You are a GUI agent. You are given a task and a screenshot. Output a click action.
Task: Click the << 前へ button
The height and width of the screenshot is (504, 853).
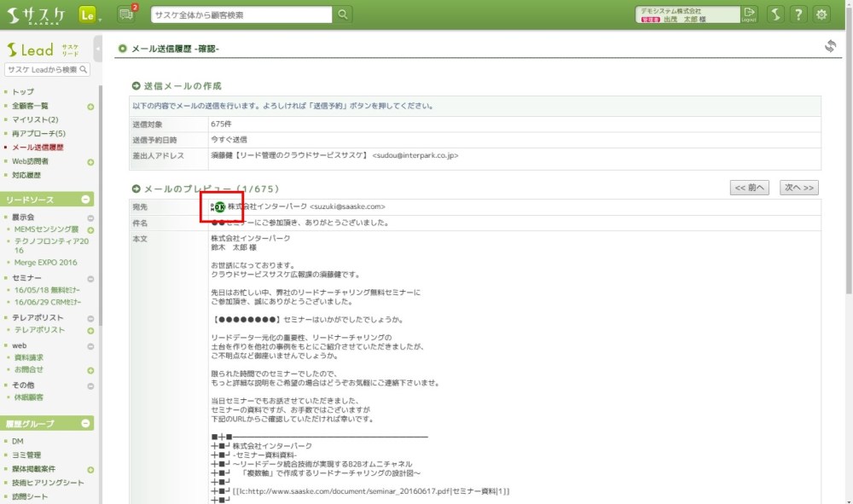tap(750, 188)
